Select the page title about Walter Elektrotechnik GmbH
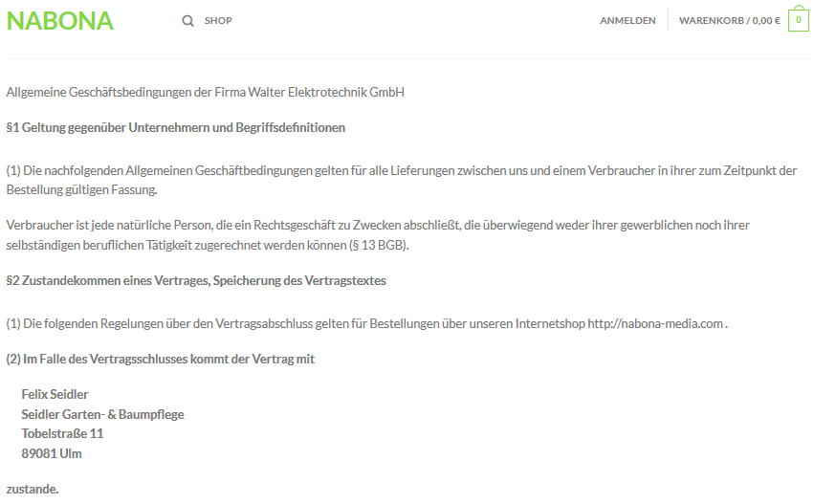This screenshot has height=504, width=814. [x=205, y=93]
